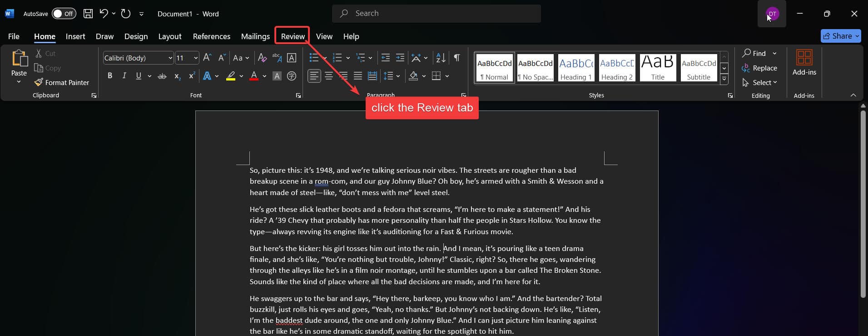
Task: Open the font name dropdown Calibri (Body)
Action: 170,58
